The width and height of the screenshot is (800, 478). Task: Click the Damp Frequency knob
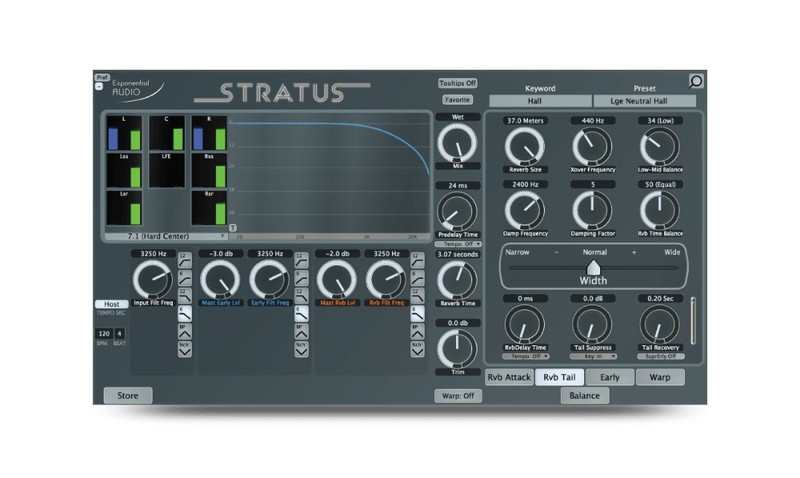[525, 210]
